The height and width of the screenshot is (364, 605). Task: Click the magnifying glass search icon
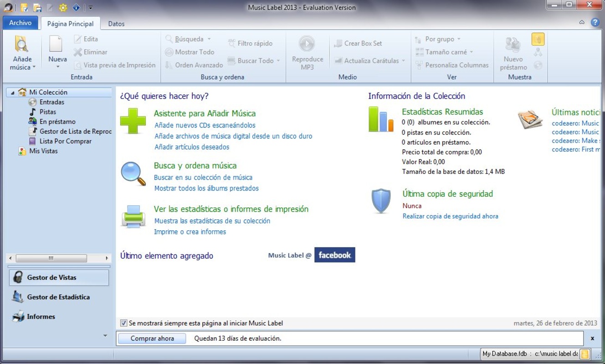click(x=133, y=174)
